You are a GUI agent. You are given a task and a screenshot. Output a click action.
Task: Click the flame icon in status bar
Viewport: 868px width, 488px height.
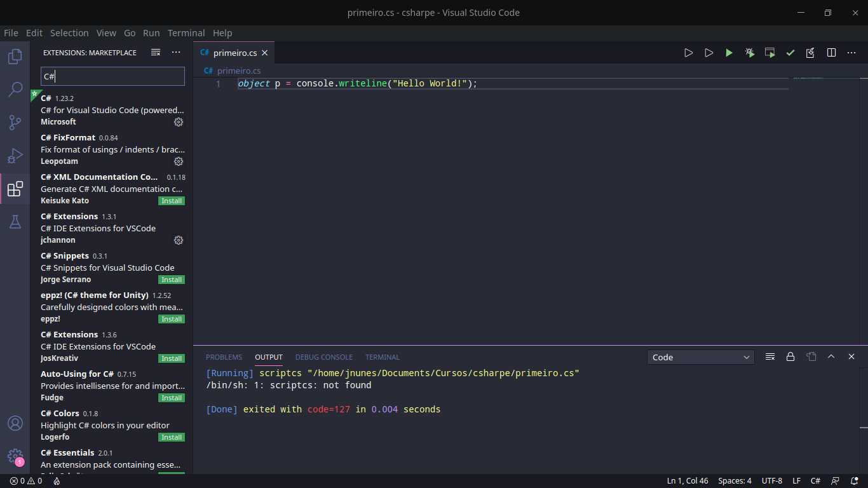point(57,481)
